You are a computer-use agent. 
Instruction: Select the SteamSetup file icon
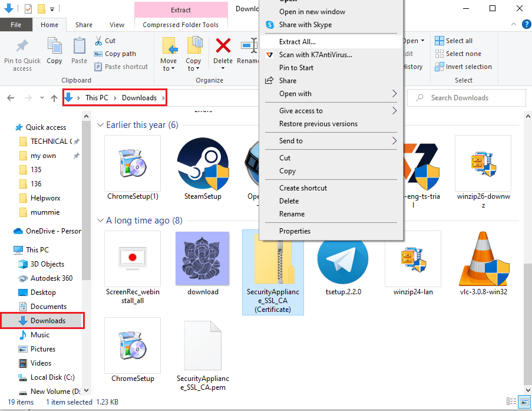[x=203, y=164]
